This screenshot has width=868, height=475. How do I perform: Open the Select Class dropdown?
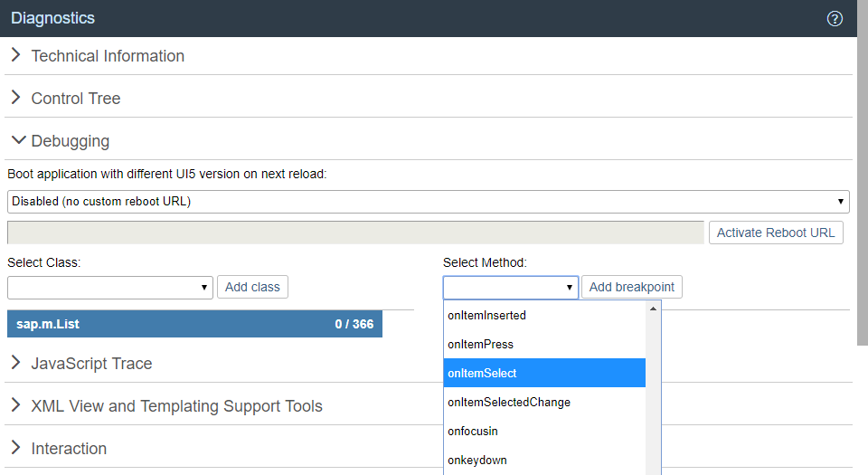click(x=110, y=288)
